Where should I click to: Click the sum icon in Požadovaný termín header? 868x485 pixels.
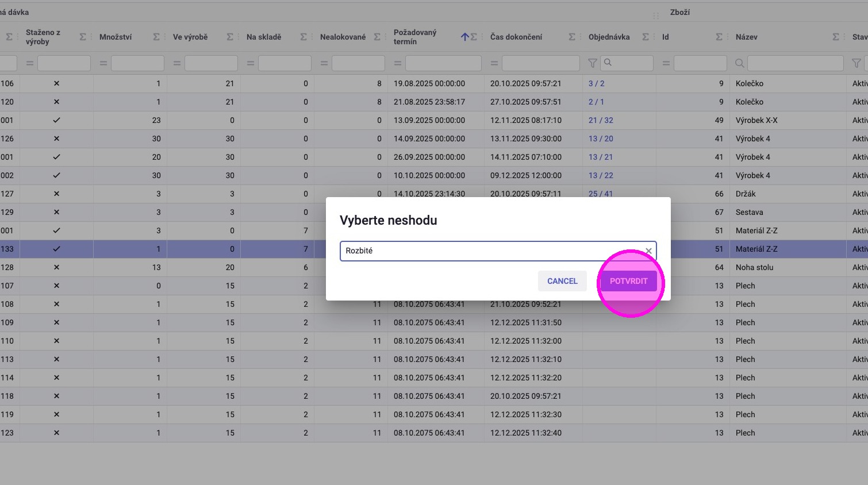(x=474, y=37)
